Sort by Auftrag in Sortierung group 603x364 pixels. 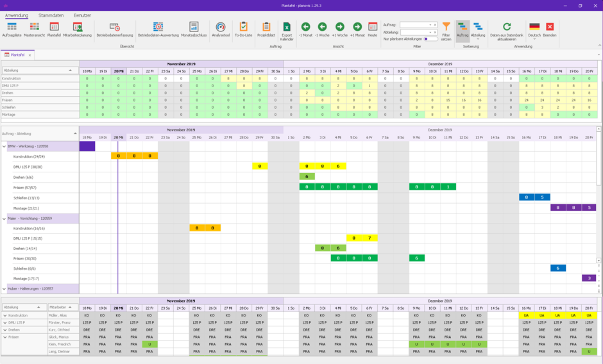pyautogui.click(x=463, y=29)
